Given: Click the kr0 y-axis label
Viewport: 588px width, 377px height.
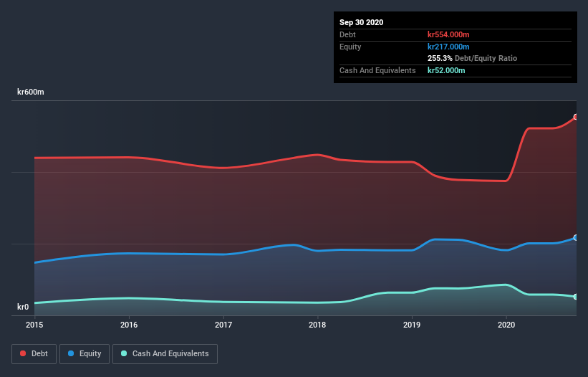Looking at the screenshot, I should coord(23,307).
